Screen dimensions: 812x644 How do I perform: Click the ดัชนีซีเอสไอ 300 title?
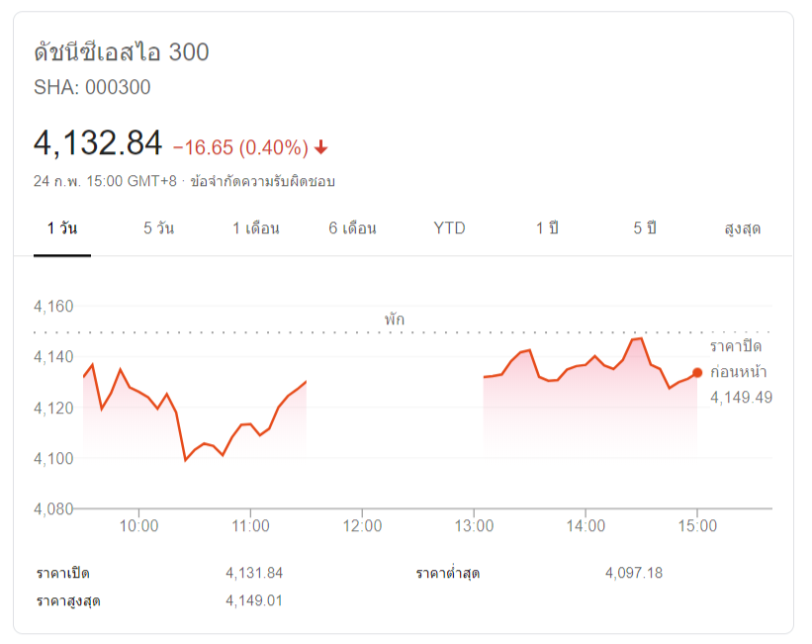pyautogui.click(x=122, y=52)
